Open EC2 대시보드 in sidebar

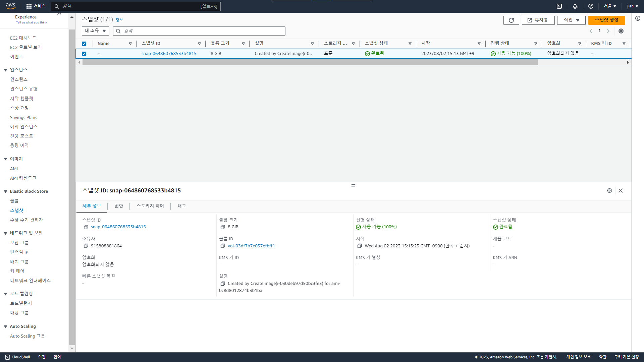(23, 38)
